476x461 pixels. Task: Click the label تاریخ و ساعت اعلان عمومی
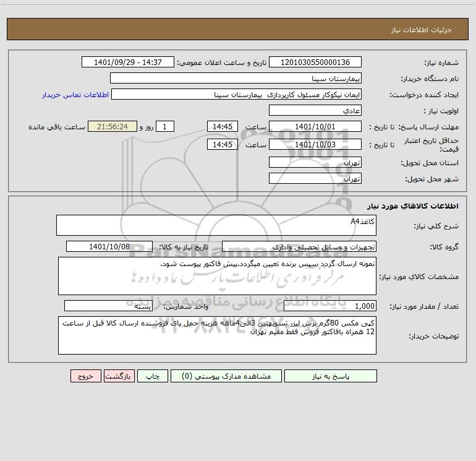tap(221, 63)
